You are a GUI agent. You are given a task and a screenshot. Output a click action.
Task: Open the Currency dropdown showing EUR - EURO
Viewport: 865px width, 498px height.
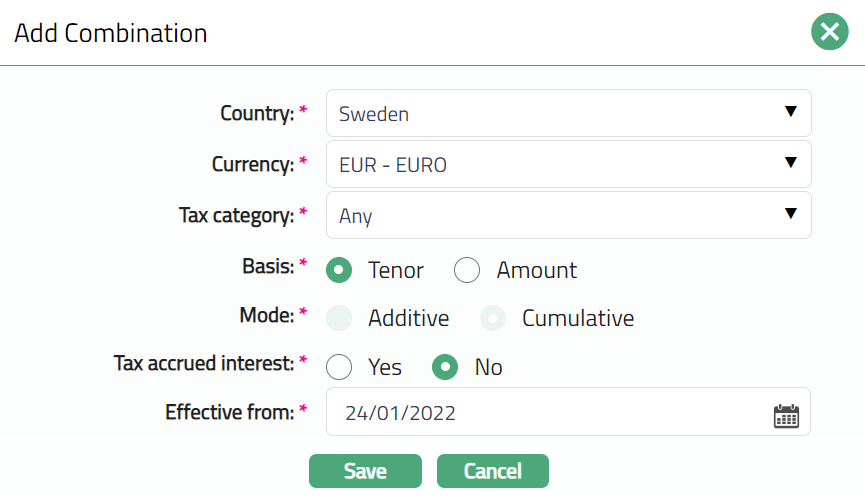pyautogui.click(x=568, y=164)
